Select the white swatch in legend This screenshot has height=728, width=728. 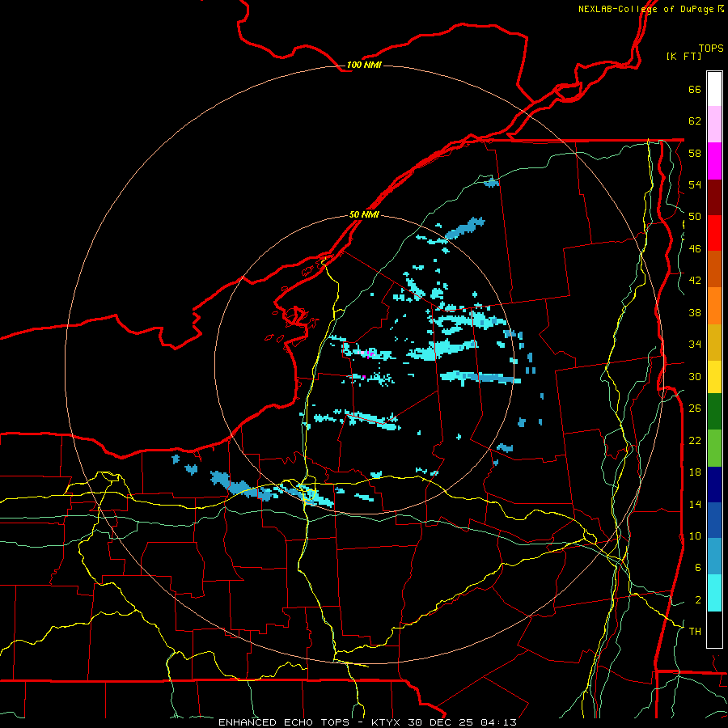[x=714, y=89]
